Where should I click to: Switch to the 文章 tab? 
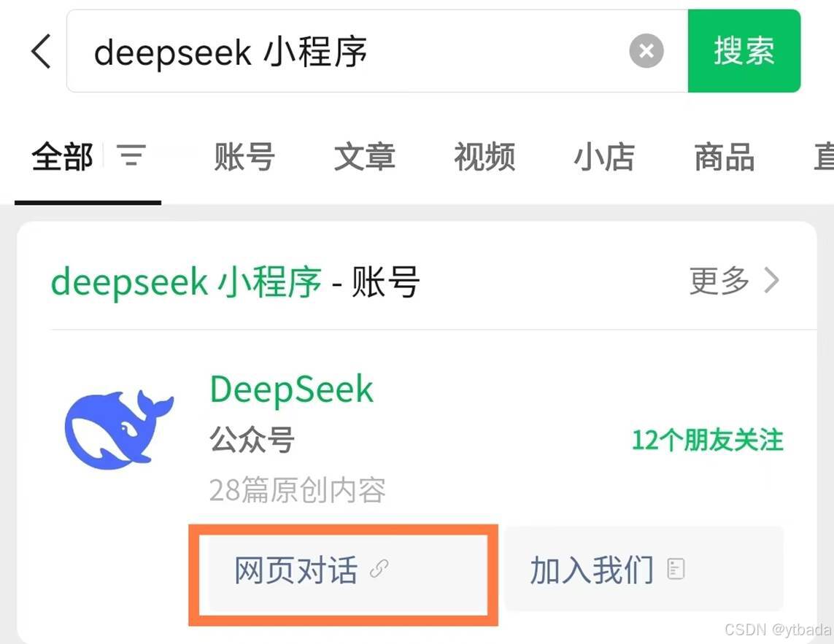[364, 157]
